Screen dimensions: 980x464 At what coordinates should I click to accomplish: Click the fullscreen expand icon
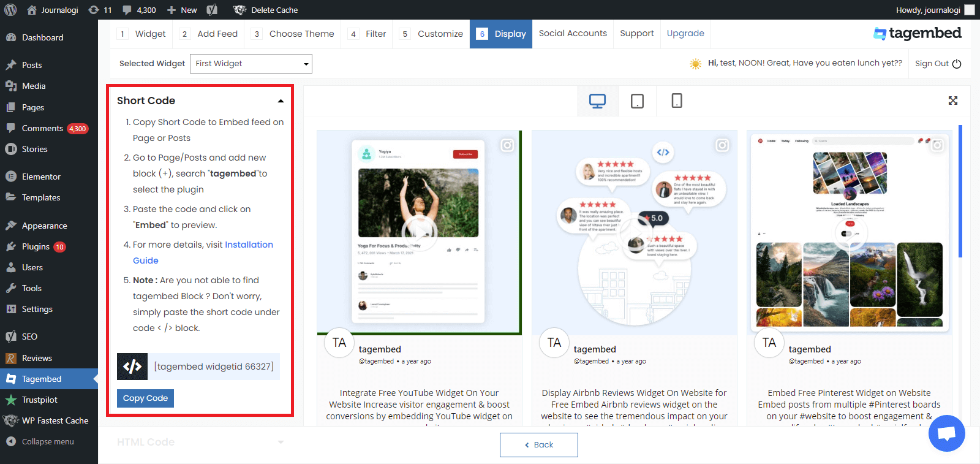coord(953,101)
